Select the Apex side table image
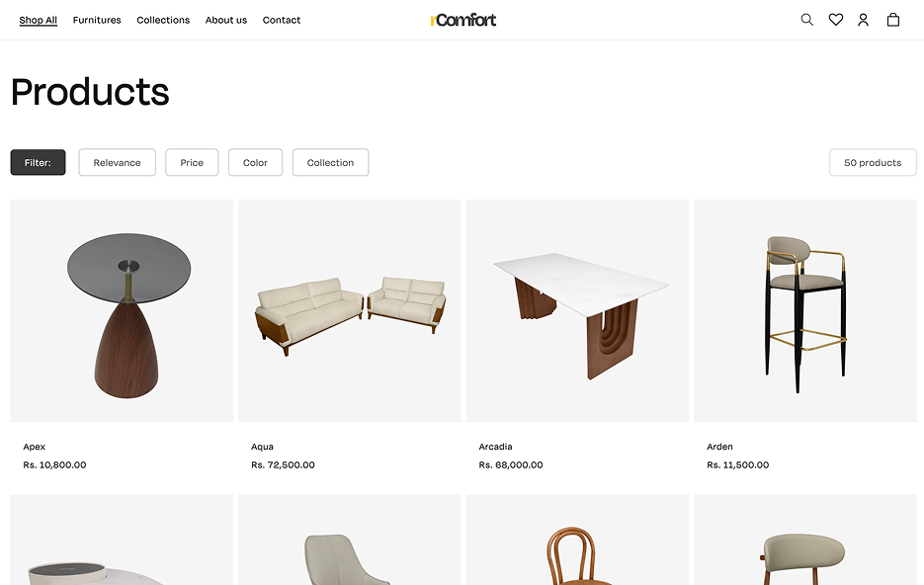 click(x=122, y=311)
